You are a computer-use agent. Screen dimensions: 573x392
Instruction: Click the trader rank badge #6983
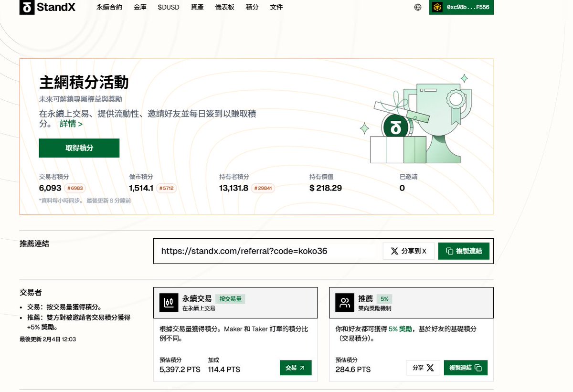[x=74, y=188]
